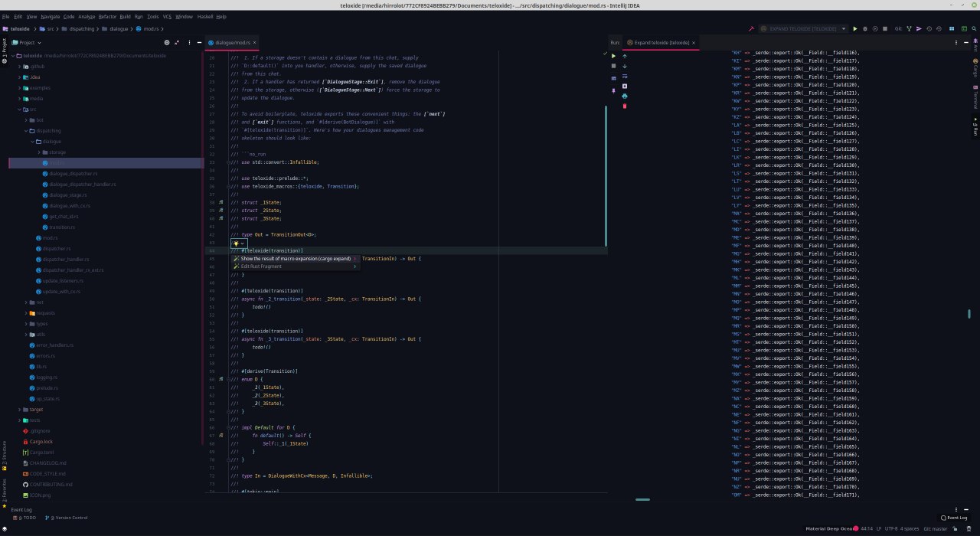Click Run with Coverage icon in toolbar

[875, 28]
